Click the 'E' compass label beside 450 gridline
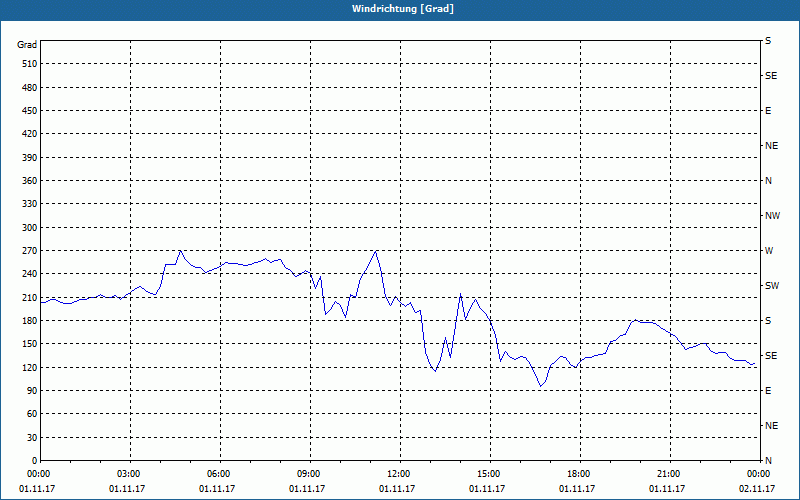This screenshot has height=500, width=800. pyautogui.click(x=768, y=111)
